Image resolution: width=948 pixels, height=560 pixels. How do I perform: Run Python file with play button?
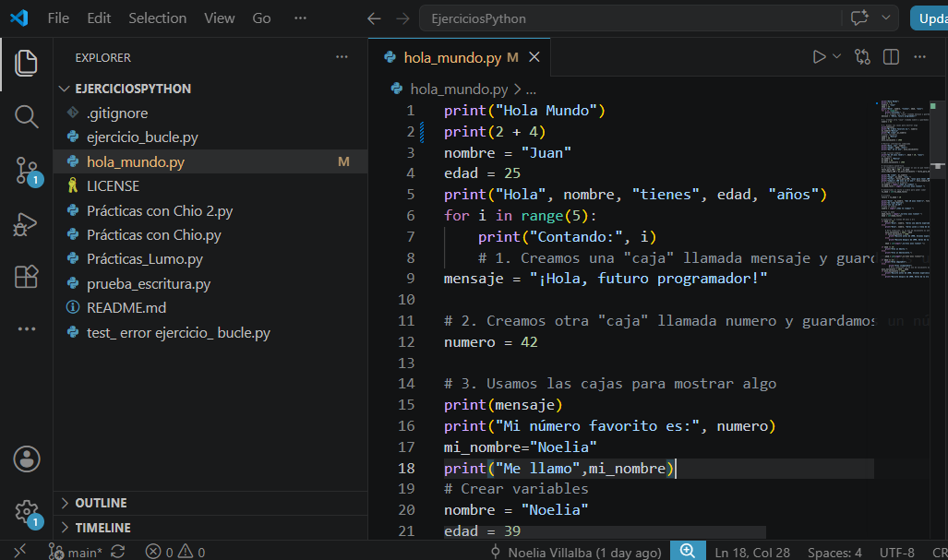[819, 57]
